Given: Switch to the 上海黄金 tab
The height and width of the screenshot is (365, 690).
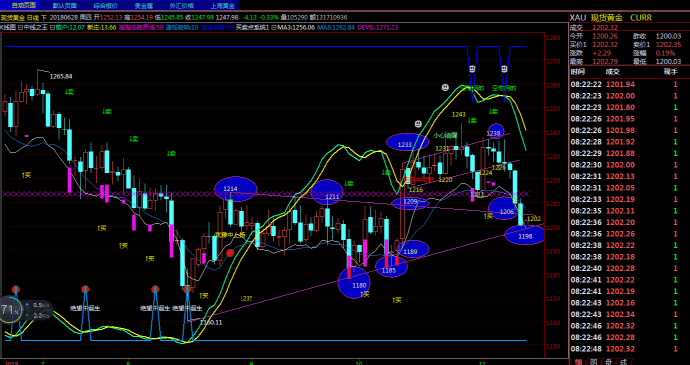Looking at the screenshot, I should tap(221, 5).
